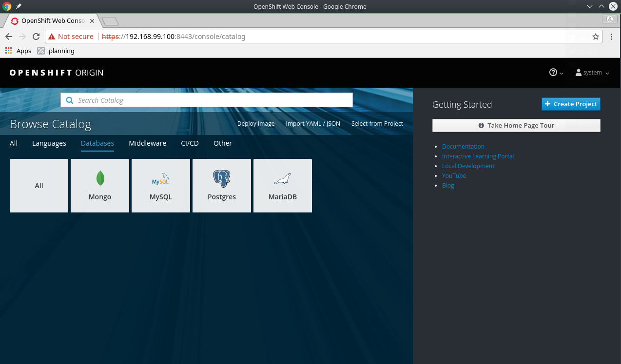Image resolution: width=621 pixels, height=364 pixels.
Task: Start the Take Home Page Tour
Action: pyautogui.click(x=516, y=125)
